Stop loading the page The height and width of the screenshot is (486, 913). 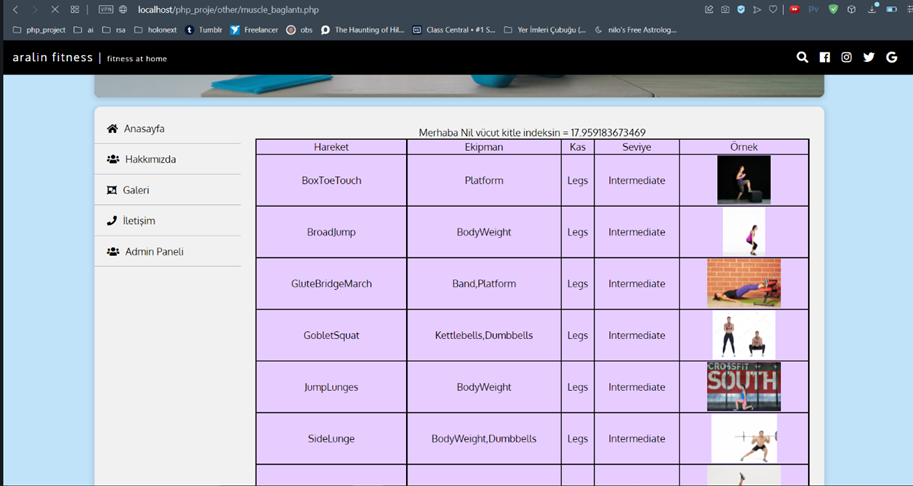click(55, 9)
